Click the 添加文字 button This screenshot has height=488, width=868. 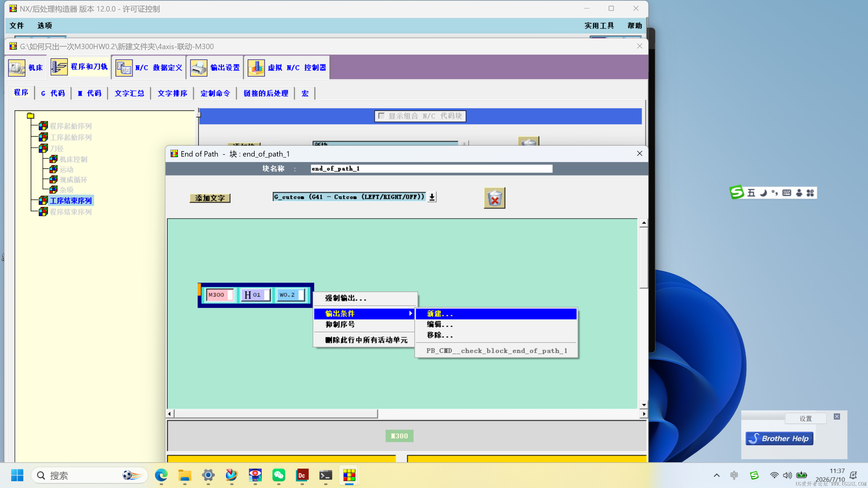pyautogui.click(x=210, y=198)
